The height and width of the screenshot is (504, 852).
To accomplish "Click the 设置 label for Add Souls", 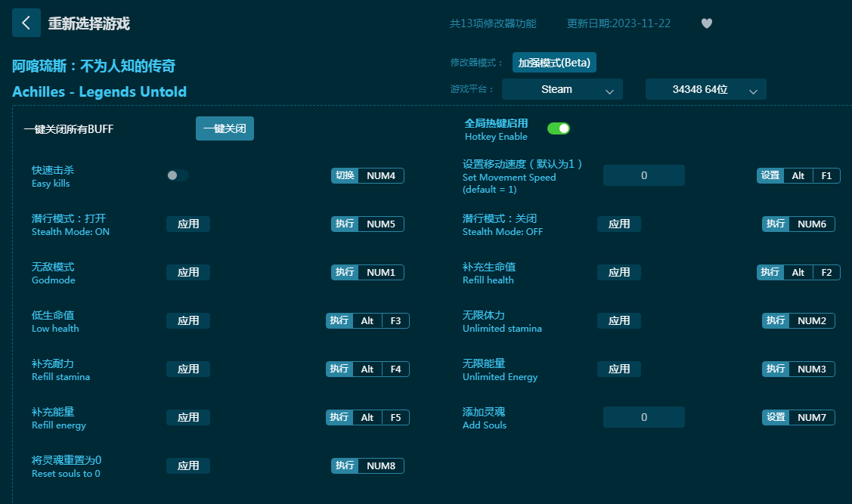I will coord(776,418).
